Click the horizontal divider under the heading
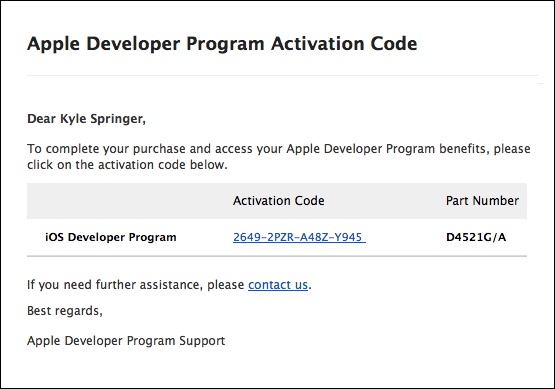Viewport: 555px width, 389px height. 282,75
